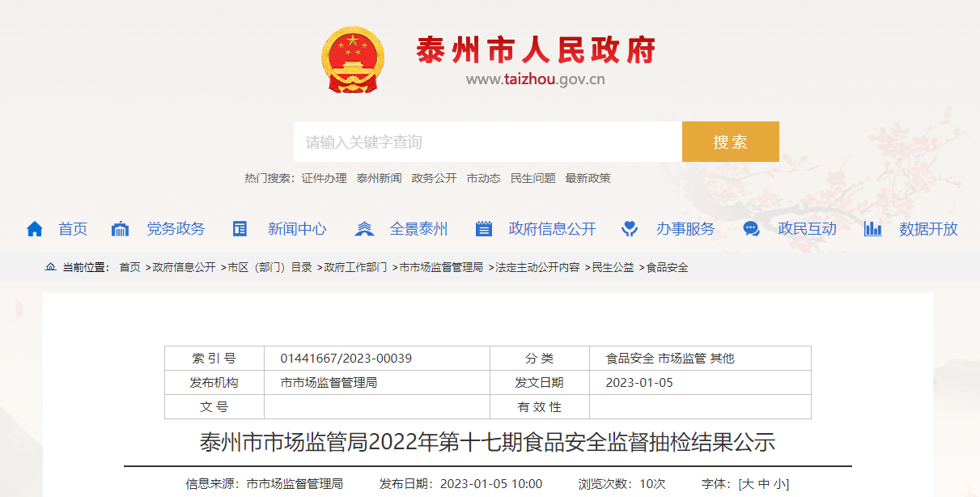
Task: Click the pavilion icon beside 全景泰州
Action: pos(364,229)
